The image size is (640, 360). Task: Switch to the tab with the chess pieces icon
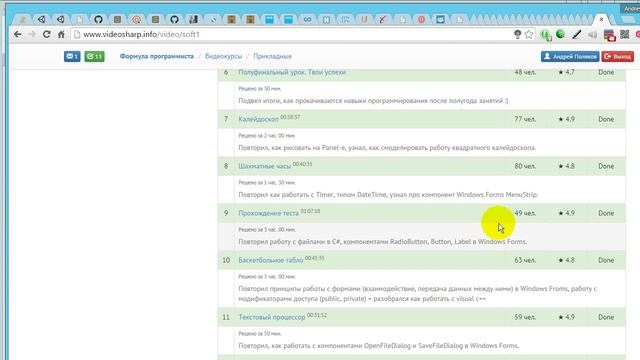[x=193, y=19]
